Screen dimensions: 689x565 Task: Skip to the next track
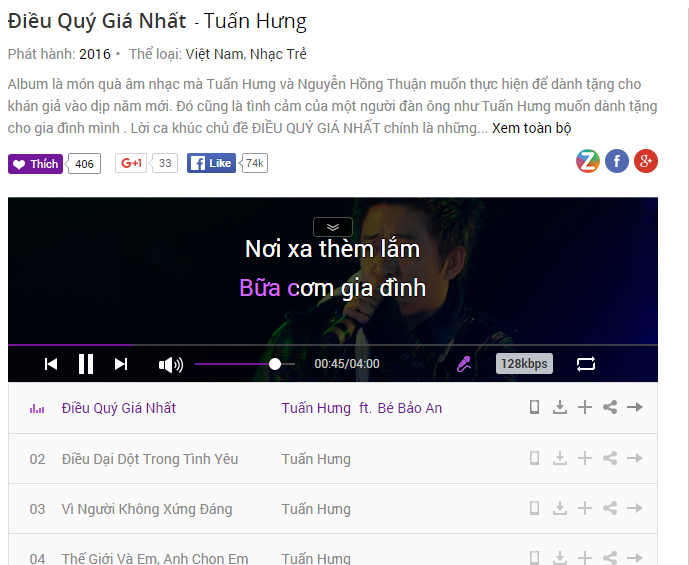click(121, 364)
